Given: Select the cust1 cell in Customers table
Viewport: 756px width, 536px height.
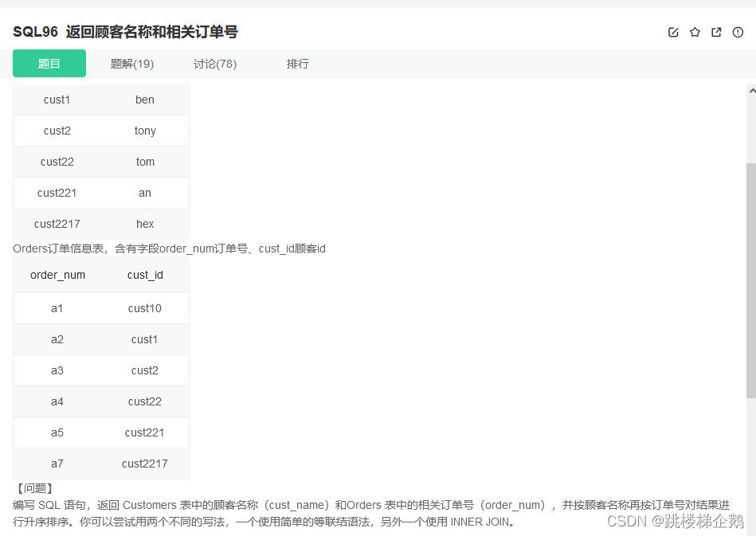Looking at the screenshot, I should click(57, 100).
